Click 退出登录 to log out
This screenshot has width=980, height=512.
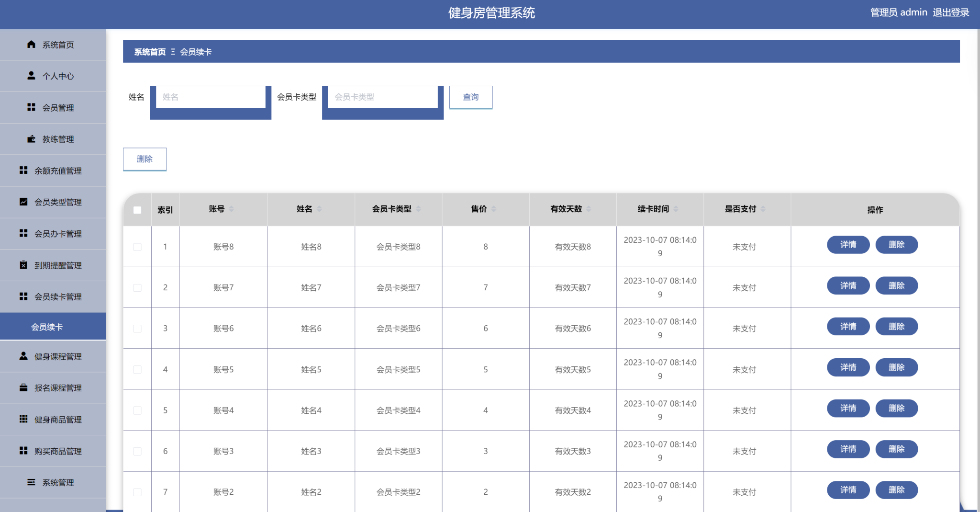click(x=950, y=12)
